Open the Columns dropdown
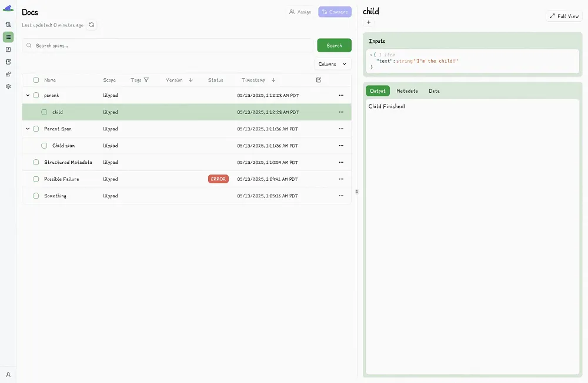 (x=332, y=64)
